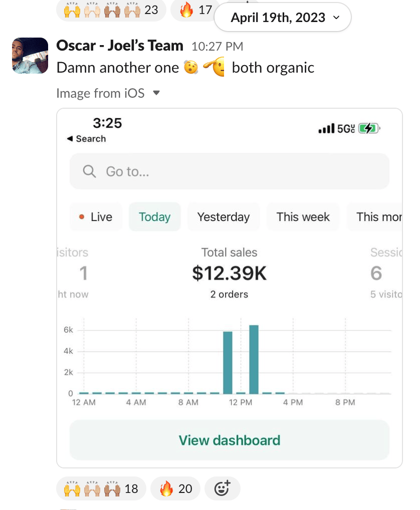
Task: Click the raised hands reaction with 23
Action: coord(111,10)
